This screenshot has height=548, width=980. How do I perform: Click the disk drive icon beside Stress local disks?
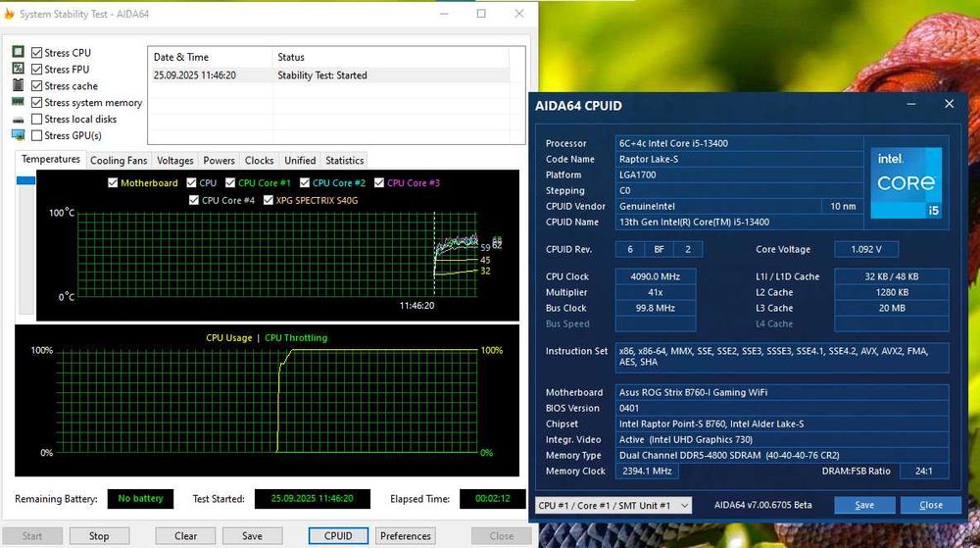(18, 120)
